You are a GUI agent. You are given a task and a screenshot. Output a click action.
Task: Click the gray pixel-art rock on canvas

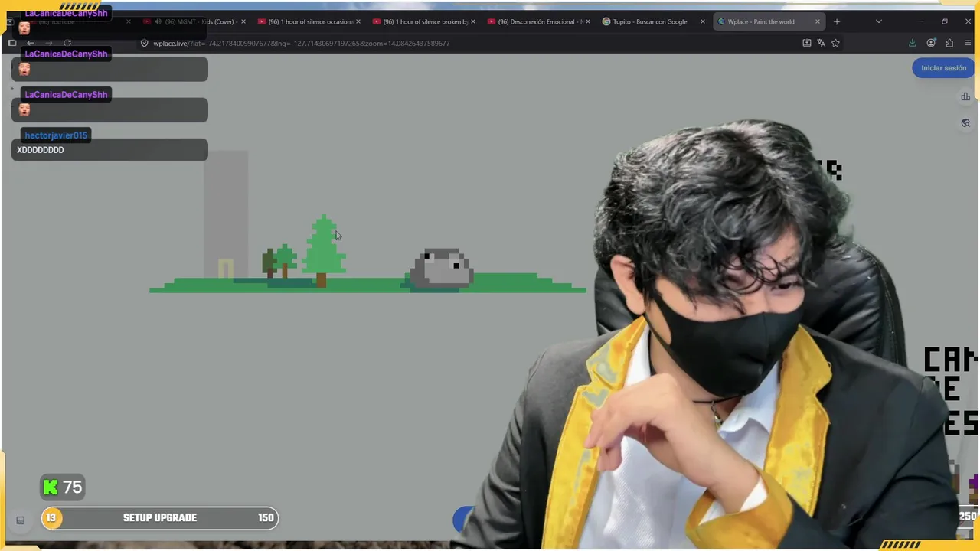coord(442,269)
